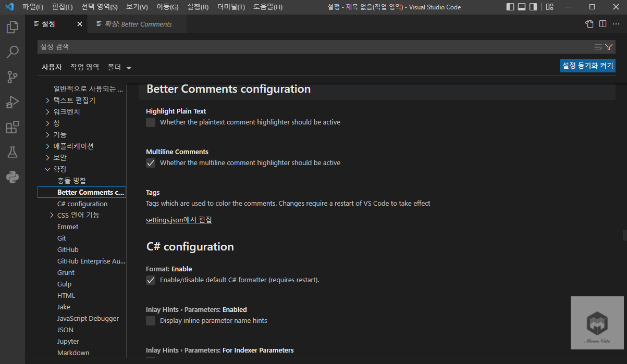Uncheck Format: Enable C# formatter

[151, 280]
